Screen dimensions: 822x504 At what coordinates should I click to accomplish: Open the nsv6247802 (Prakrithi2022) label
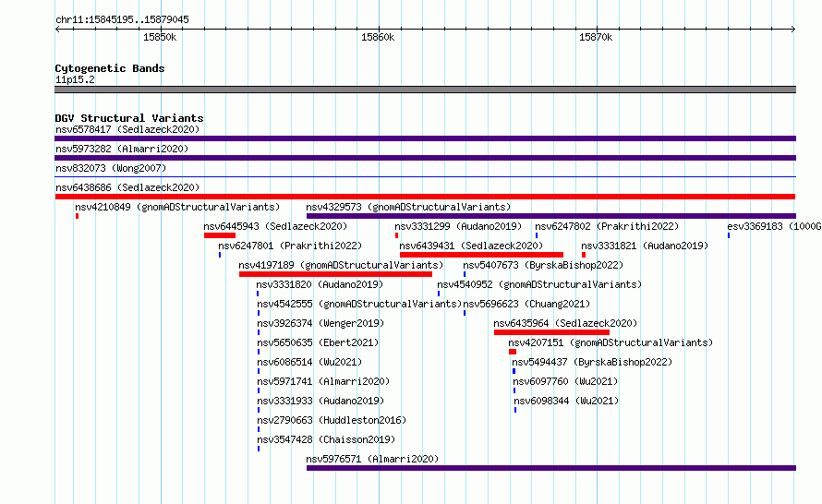pos(607,226)
